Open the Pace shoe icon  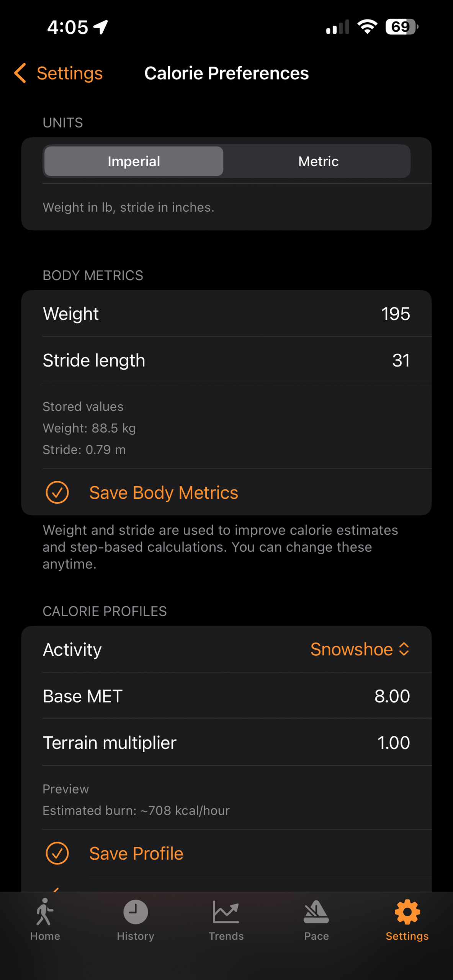pyautogui.click(x=316, y=912)
